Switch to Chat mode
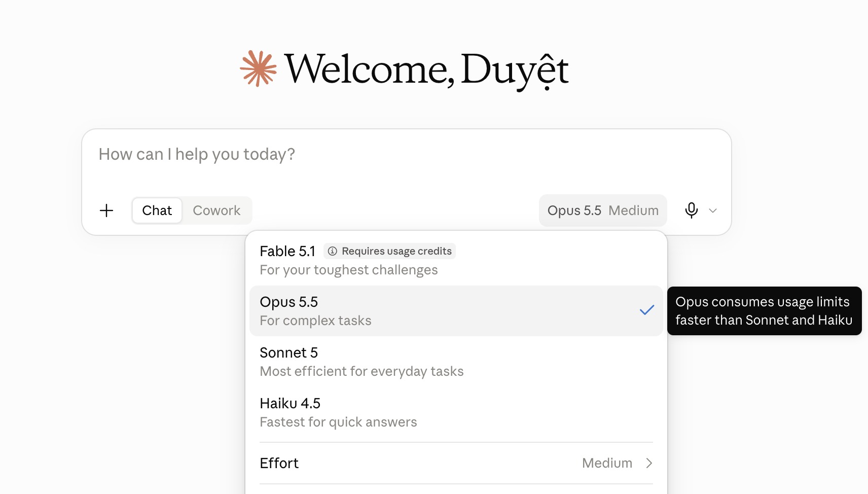The height and width of the screenshot is (494, 868). (x=157, y=210)
